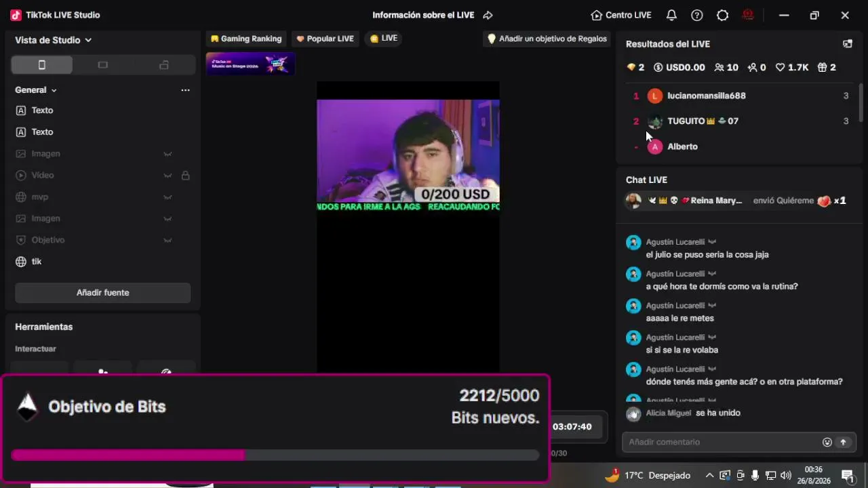868x488 pixels.
Task: Click comment "a qué hora te dormís"
Action: [x=722, y=287]
